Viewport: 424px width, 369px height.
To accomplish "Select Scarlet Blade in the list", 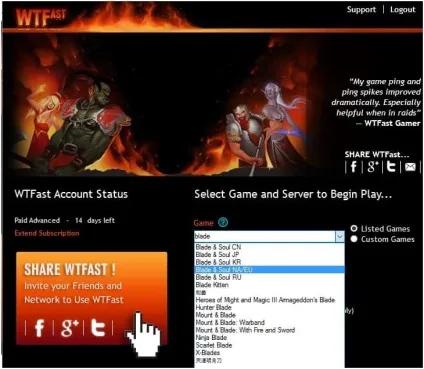I will [269, 345].
